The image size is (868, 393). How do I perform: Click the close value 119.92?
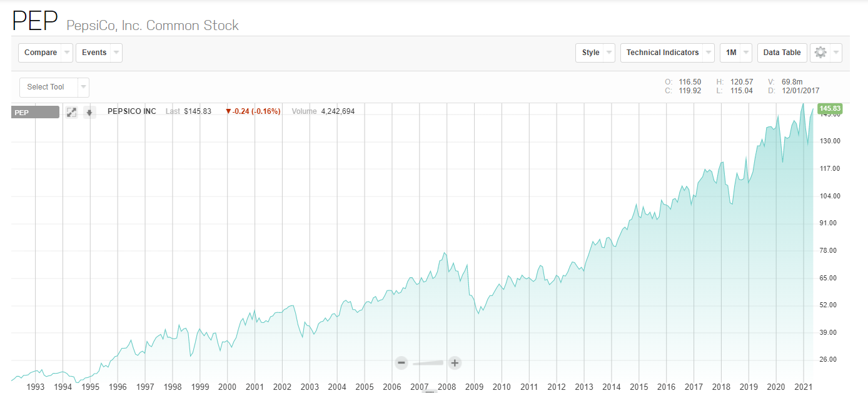(689, 91)
